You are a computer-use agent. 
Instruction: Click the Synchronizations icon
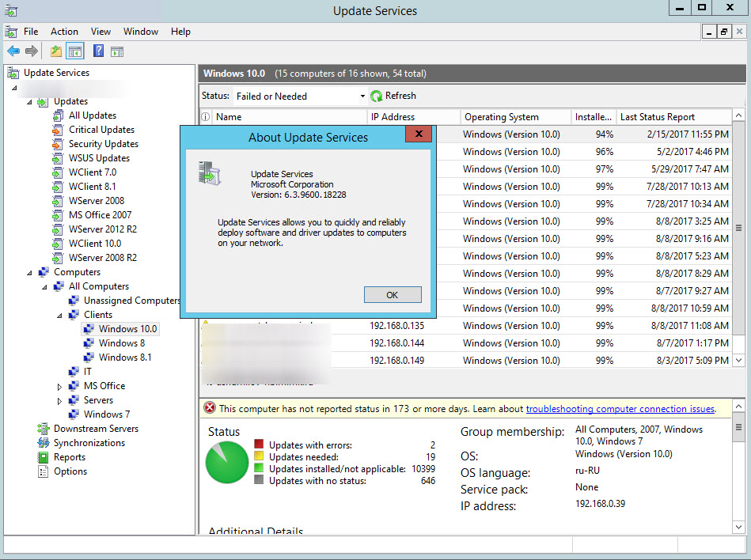tap(43, 443)
